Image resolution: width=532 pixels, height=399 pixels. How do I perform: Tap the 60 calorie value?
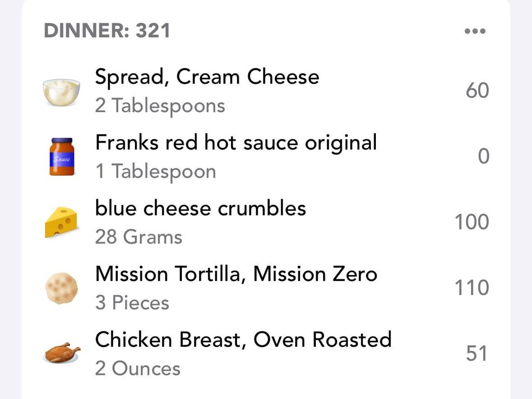pyautogui.click(x=477, y=91)
